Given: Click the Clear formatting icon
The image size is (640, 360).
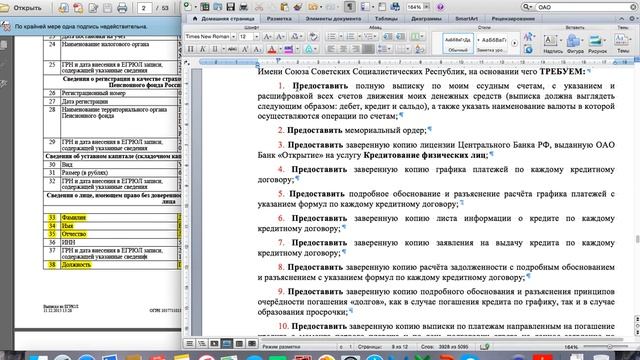Looking at the screenshot, I should click(x=313, y=37).
